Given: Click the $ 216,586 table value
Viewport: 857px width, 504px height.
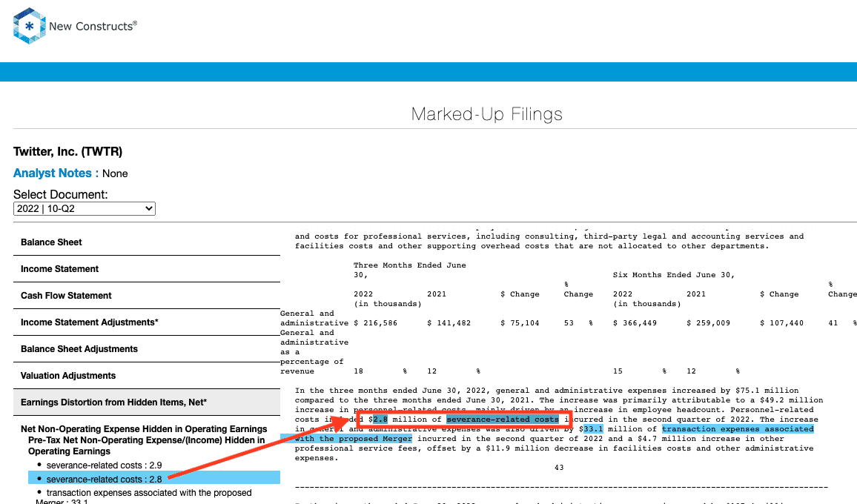Looking at the screenshot, I should point(375,323).
